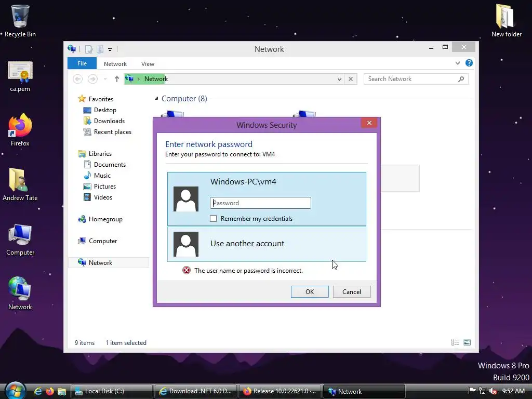Open Action Center flag tray icon
This screenshot has width=532, height=399.
click(x=472, y=391)
